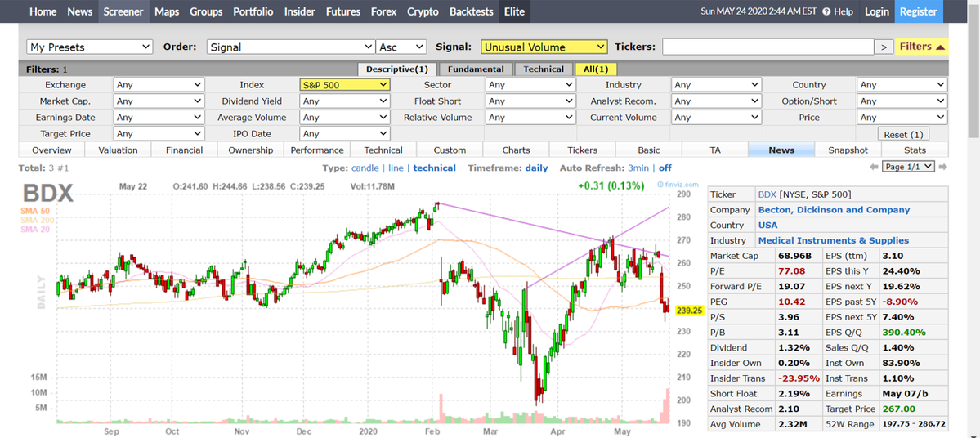Click the tickers submit arrow button
Image resolution: width=980 pixels, height=438 pixels.
click(884, 47)
